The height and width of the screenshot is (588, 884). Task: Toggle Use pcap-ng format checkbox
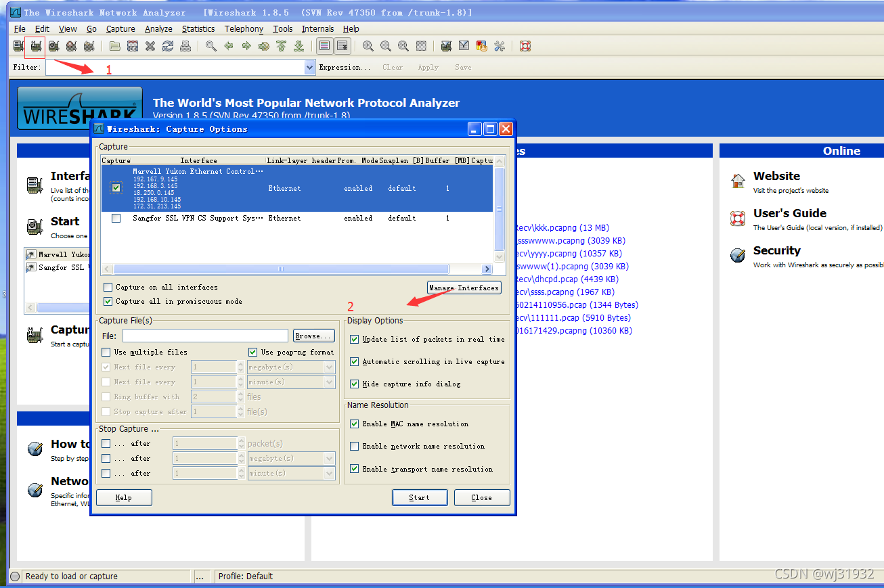(x=253, y=352)
